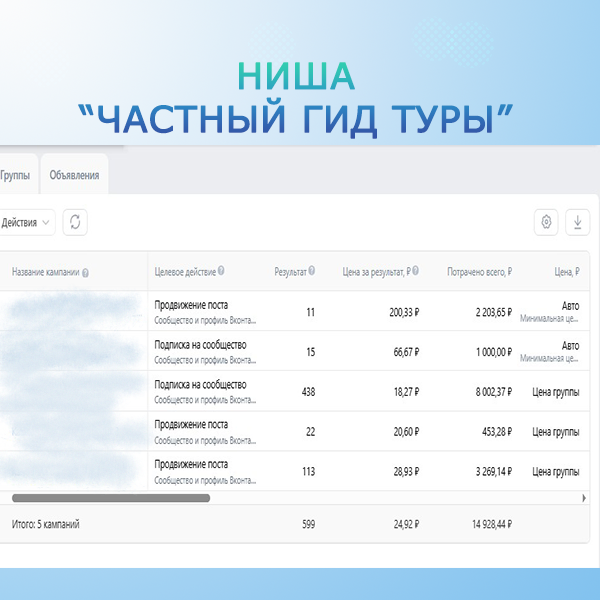The image size is (600, 600).
Task: Click the refresh table icon
Action: (x=75, y=222)
